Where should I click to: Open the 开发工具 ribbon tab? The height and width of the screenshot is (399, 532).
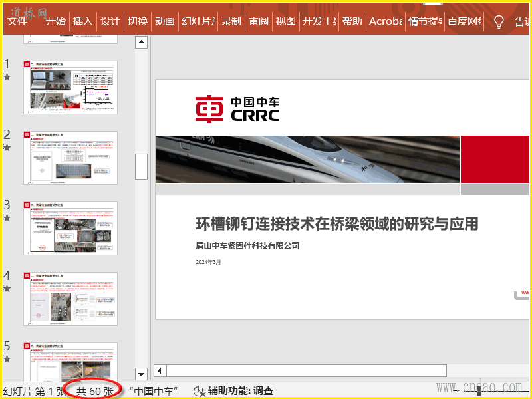(x=319, y=21)
